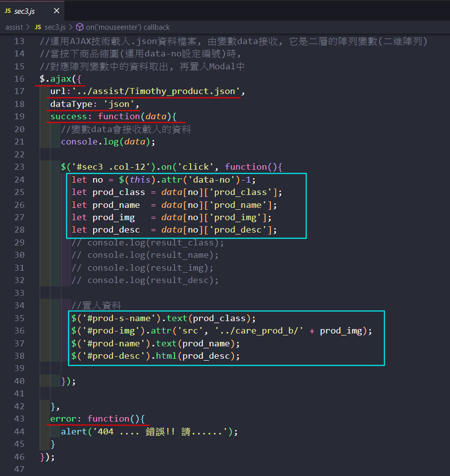
Task: Click the chevron after sec3.js in breadcrumbs
Action: (70, 27)
